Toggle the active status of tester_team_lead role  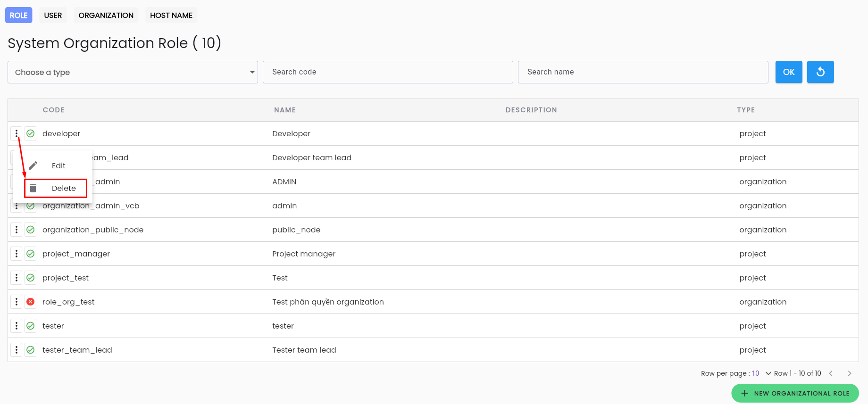(x=31, y=350)
